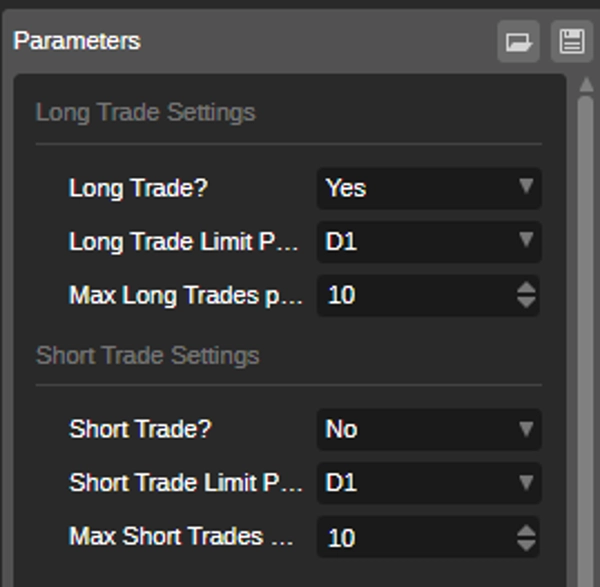This screenshot has width=600, height=587.
Task: Click the Parameters panel title
Action: 77,41
